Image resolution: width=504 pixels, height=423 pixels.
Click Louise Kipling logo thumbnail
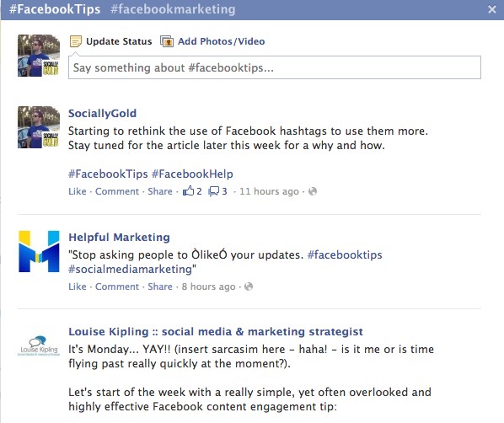(x=39, y=346)
